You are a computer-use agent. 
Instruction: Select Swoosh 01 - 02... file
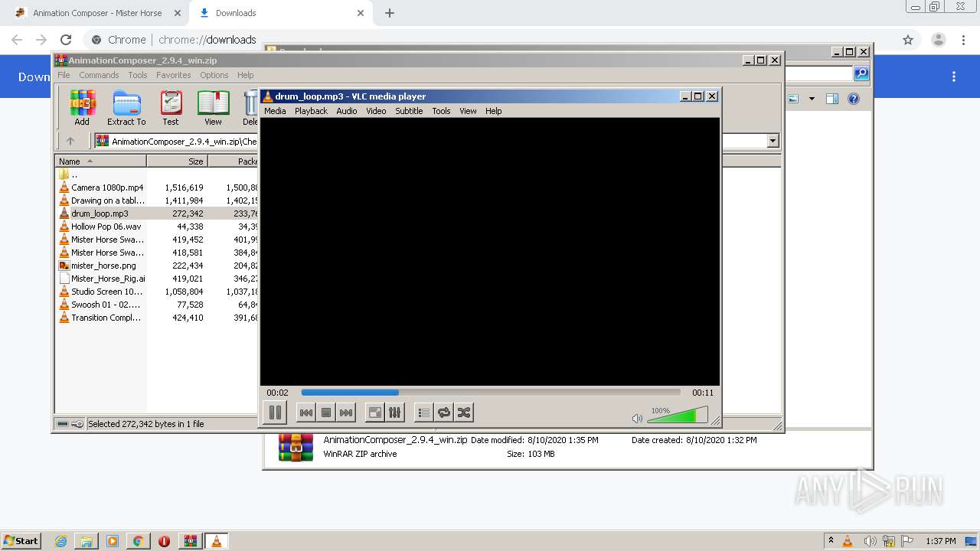pyautogui.click(x=100, y=305)
